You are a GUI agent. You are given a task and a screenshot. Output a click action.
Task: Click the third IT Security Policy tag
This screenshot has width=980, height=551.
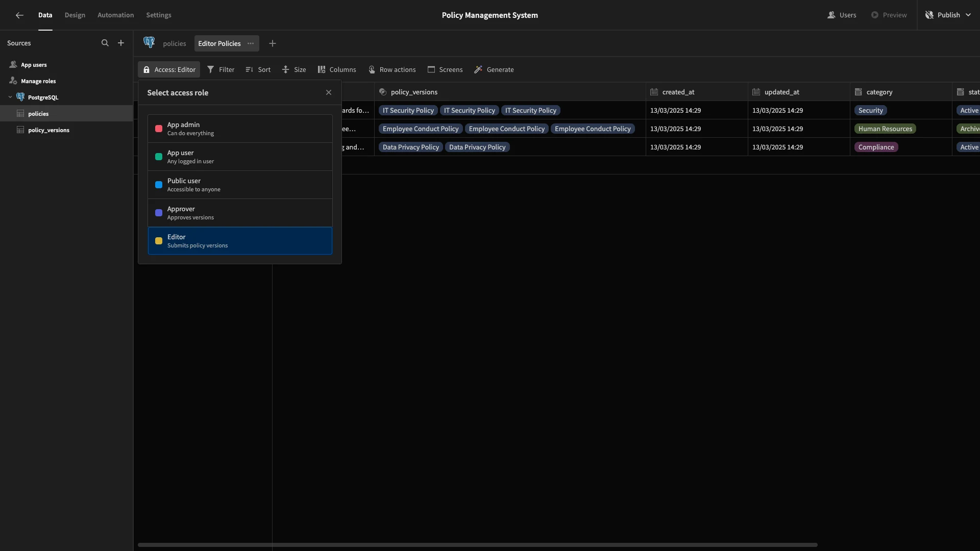530,111
